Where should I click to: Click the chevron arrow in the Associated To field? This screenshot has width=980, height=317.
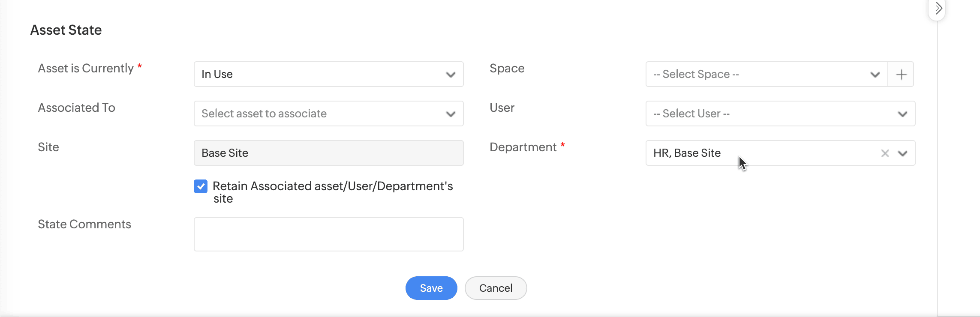point(450,114)
